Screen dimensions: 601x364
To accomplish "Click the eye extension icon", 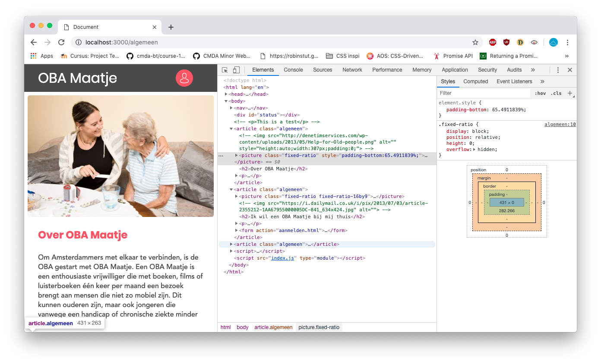I will [x=534, y=42].
